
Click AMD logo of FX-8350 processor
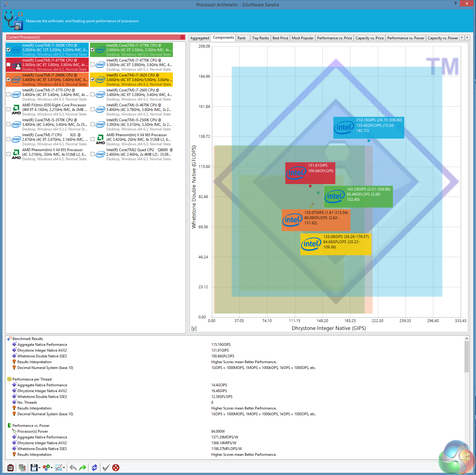16,109
